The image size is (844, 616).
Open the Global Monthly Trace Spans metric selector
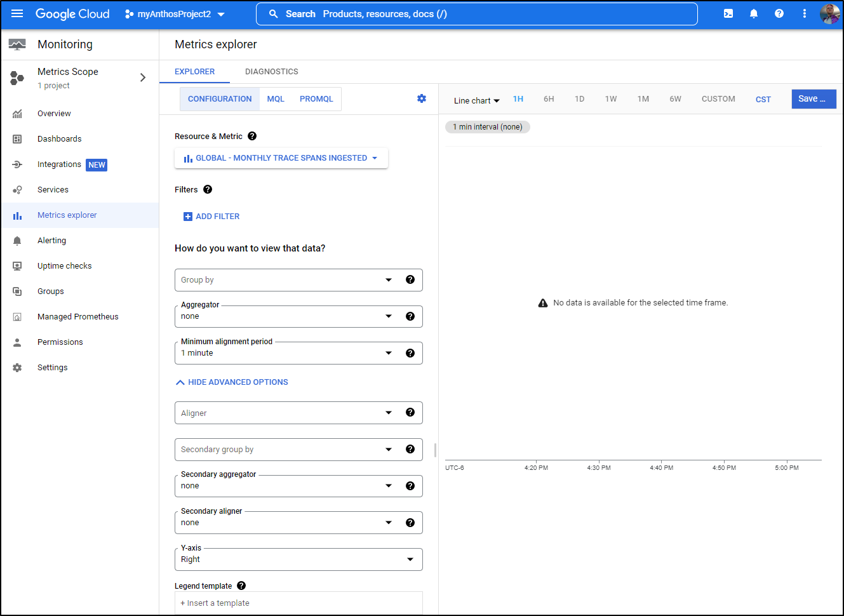coord(281,158)
